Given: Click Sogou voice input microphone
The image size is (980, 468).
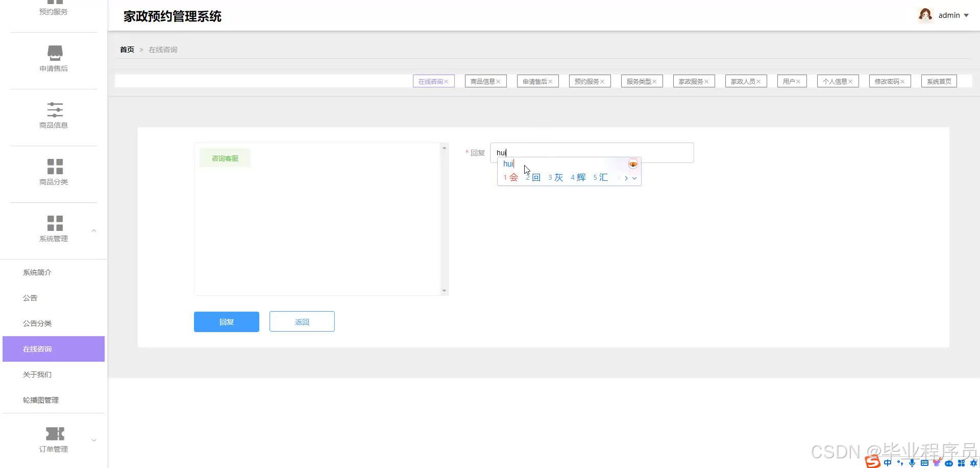Looking at the screenshot, I should point(912,463).
